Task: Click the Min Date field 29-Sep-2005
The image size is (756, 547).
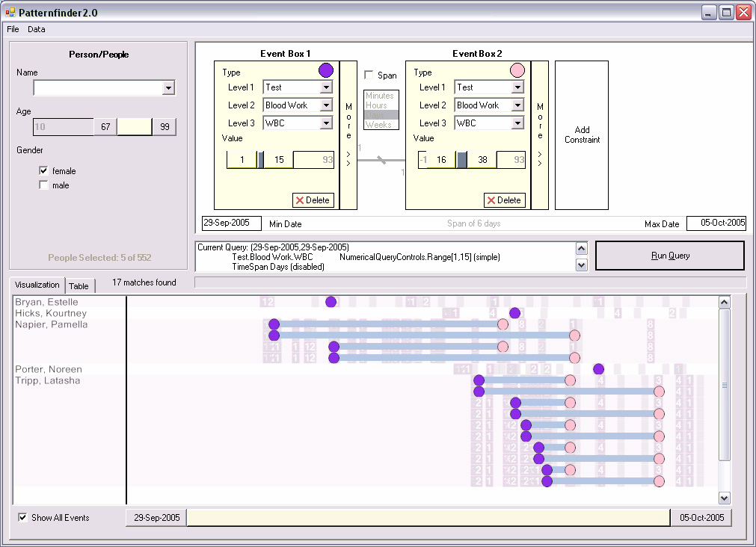Action: point(231,223)
